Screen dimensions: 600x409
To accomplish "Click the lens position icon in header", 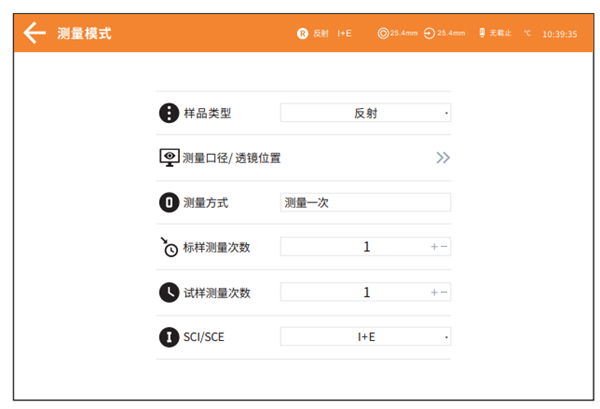I will [430, 33].
